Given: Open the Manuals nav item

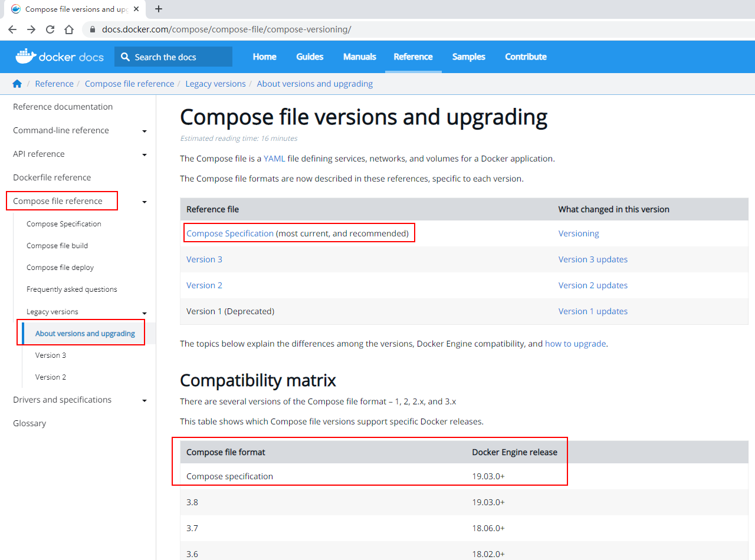Looking at the screenshot, I should (360, 57).
